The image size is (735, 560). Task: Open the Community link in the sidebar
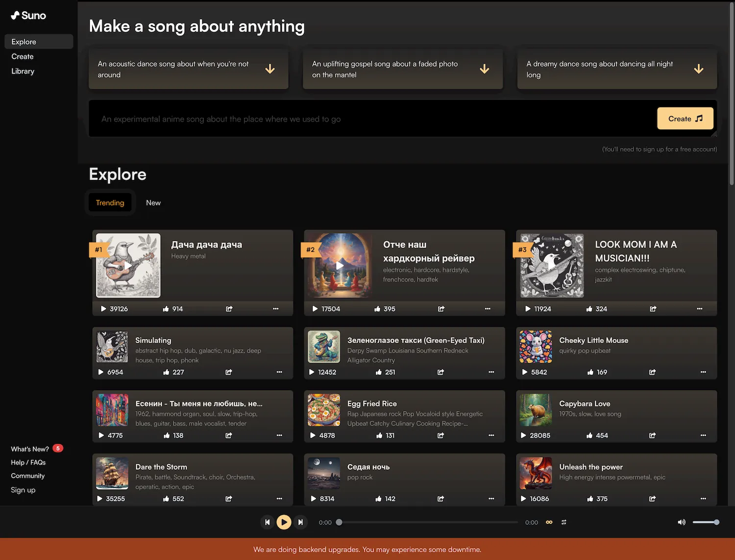pos(28,476)
